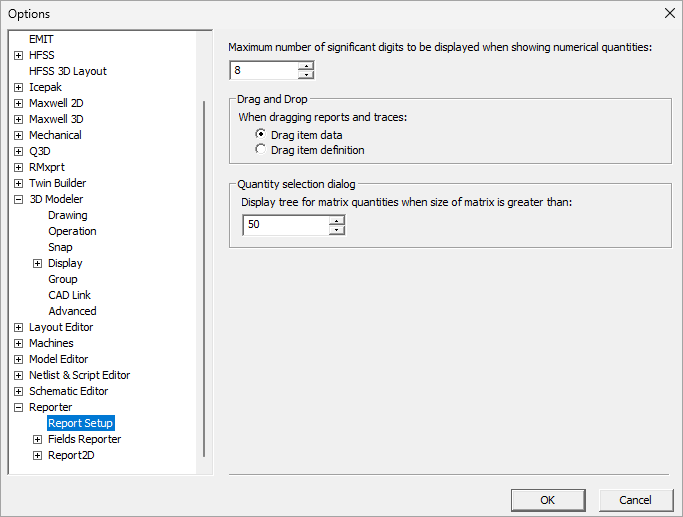Image resolution: width=683 pixels, height=517 pixels.
Task: Expand the Q3D tree node
Action: click(x=18, y=152)
